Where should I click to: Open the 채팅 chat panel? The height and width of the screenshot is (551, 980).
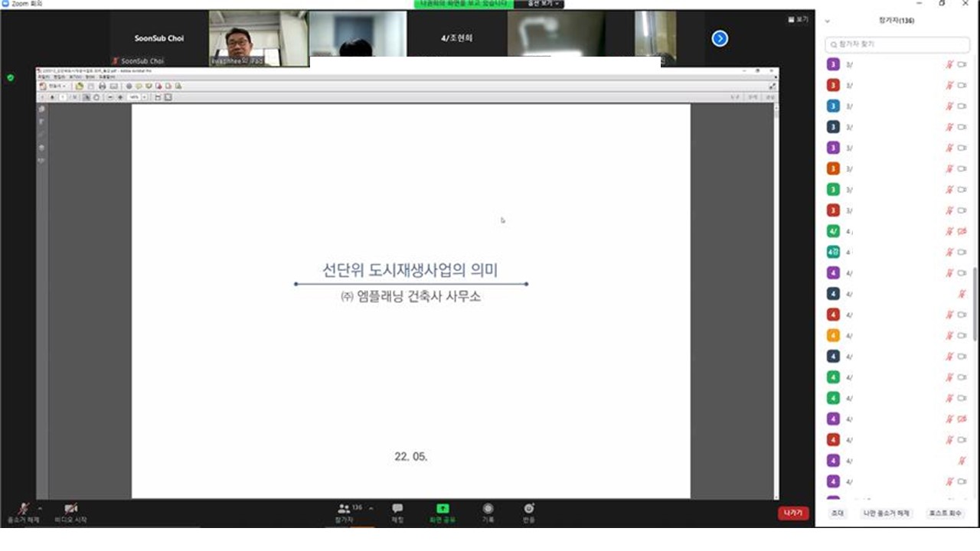397,513
